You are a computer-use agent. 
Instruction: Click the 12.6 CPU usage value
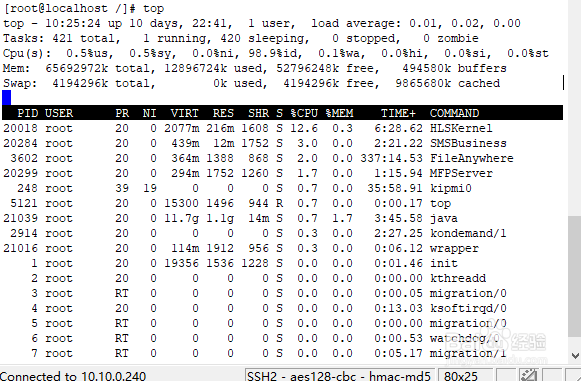coord(304,128)
